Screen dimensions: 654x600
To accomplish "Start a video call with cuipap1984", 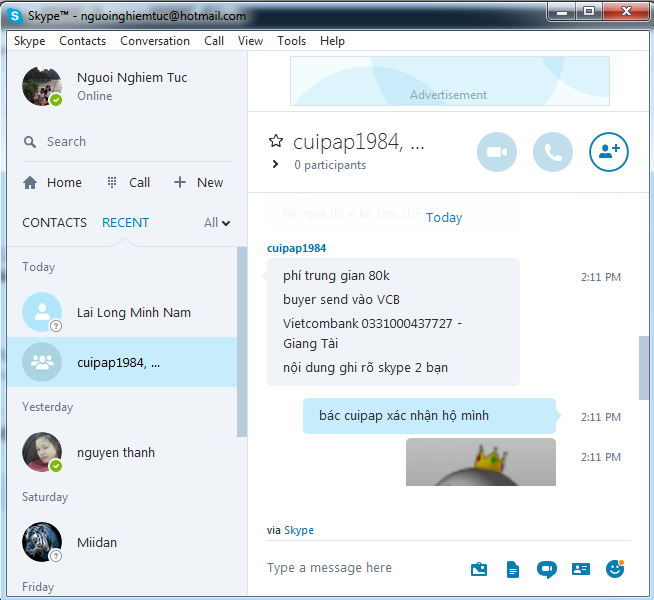I will pyautogui.click(x=496, y=152).
